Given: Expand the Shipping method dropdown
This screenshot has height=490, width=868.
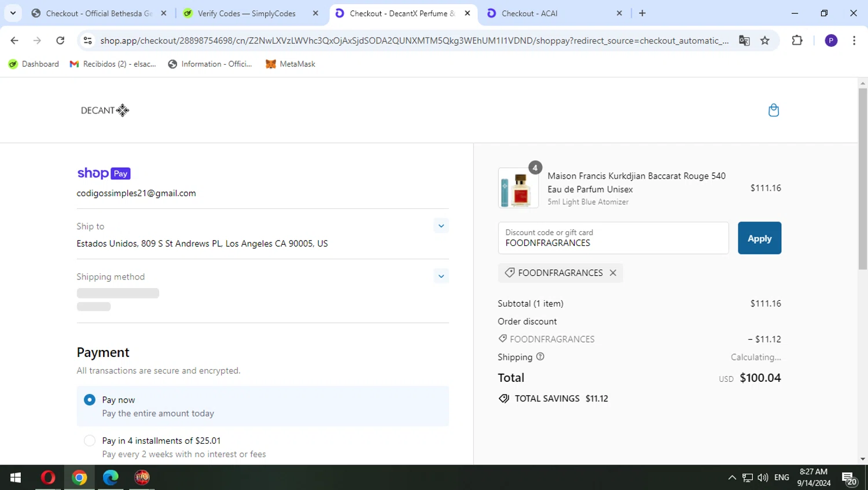Looking at the screenshot, I should point(441,276).
